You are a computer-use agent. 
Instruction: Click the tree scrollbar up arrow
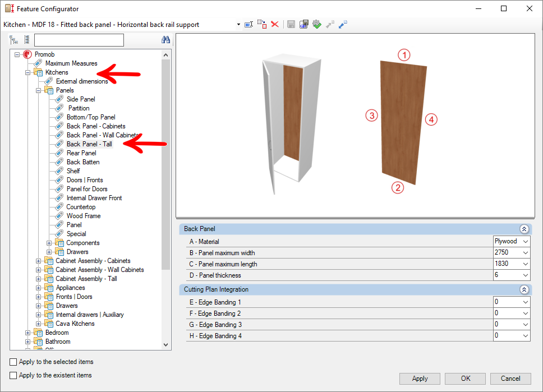[x=165, y=55]
